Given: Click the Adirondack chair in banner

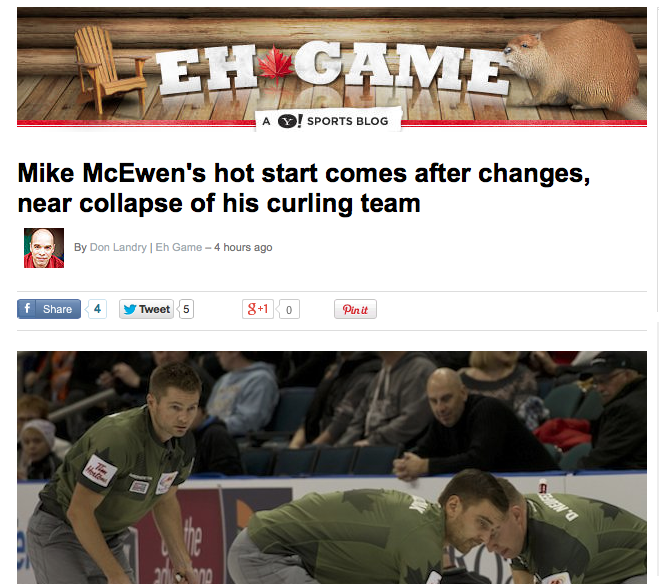Looking at the screenshot, I should click(109, 69).
